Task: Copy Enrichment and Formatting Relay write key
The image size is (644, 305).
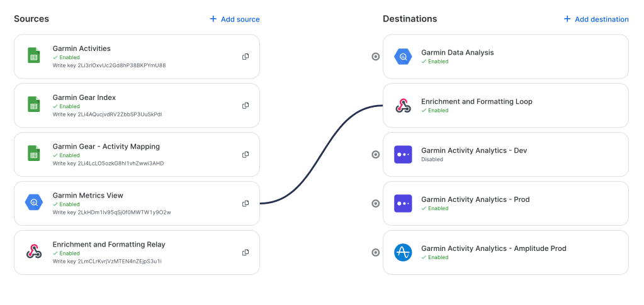Action: [246, 252]
